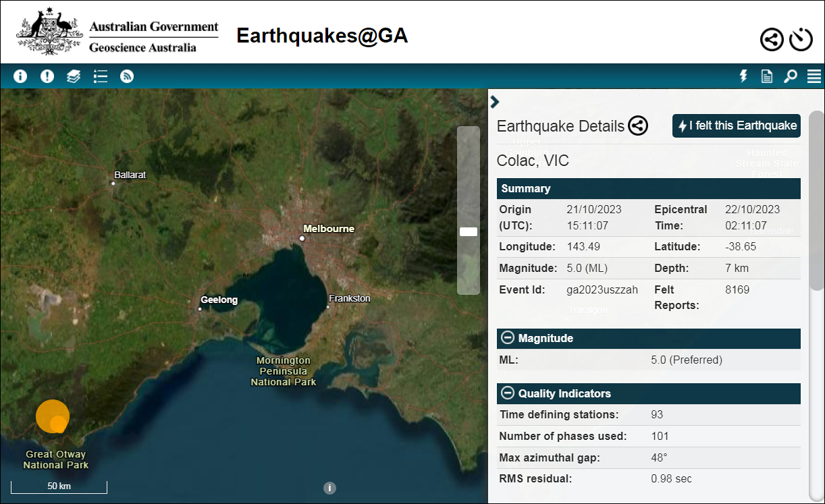Open the map layers icon
Viewport: 825px width, 504px height.
pyautogui.click(x=74, y=76)
